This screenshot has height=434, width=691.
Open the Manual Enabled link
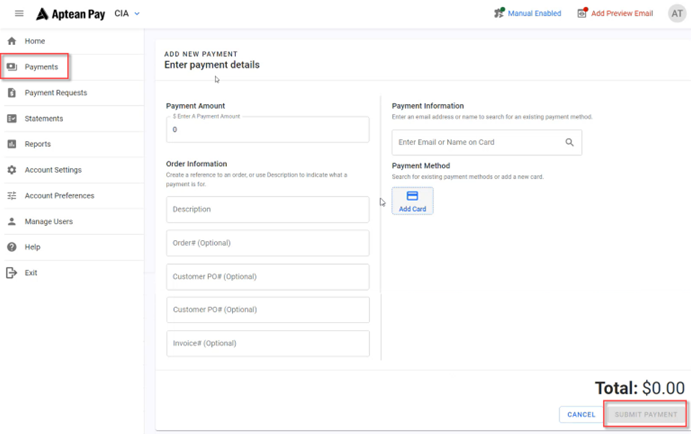tap(534, 13)
